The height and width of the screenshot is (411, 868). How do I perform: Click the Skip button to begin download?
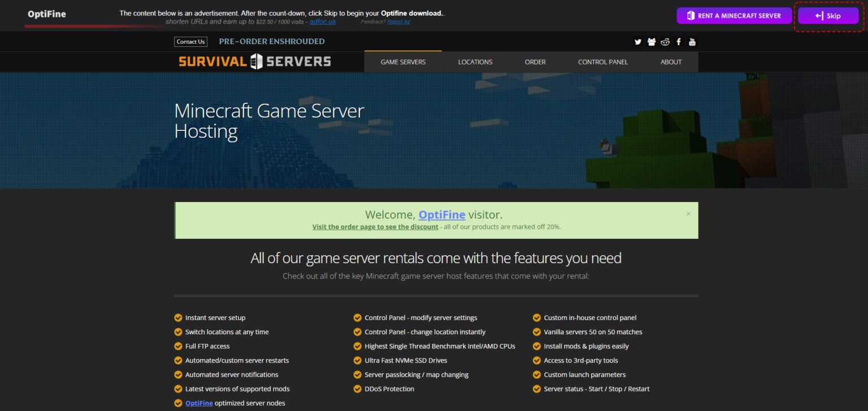[x=828, y=16]
